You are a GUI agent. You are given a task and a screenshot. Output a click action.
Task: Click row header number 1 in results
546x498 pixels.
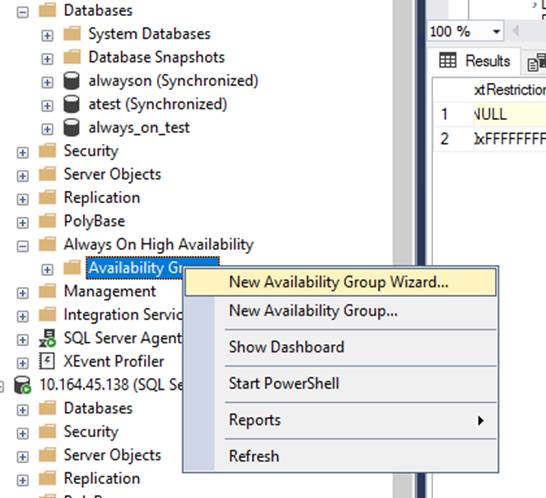[453, 115]
